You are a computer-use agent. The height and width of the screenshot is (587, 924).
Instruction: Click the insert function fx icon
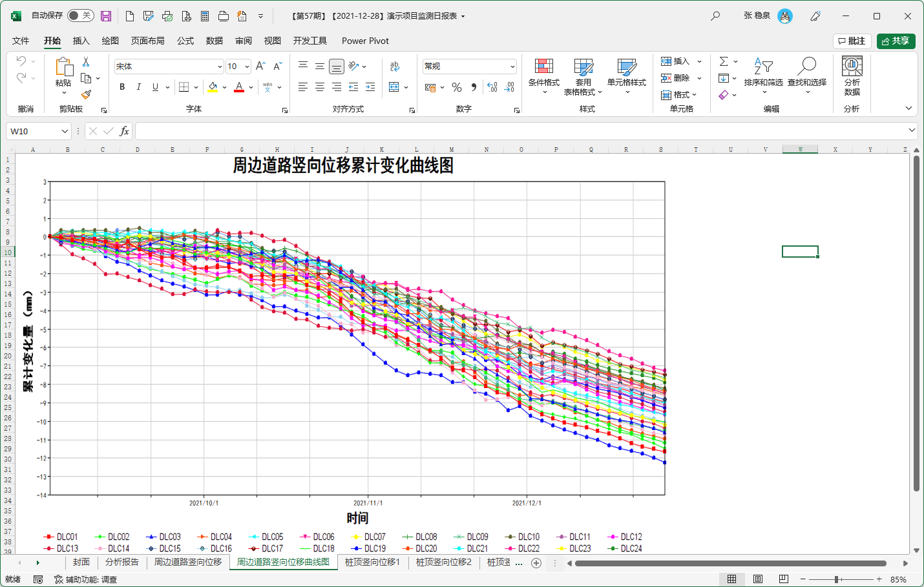pos(124,131)
